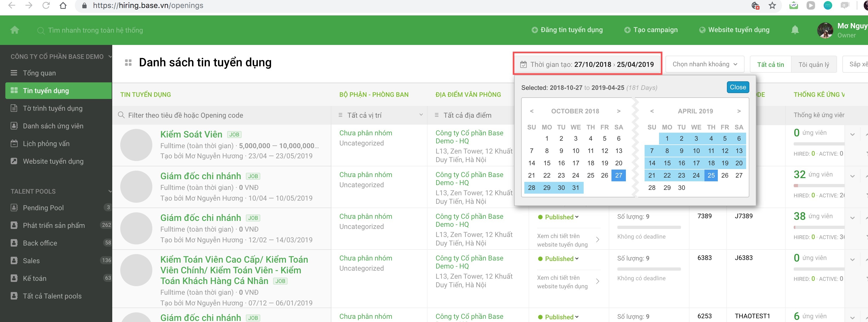Click the browser address bar URL
This screenshot has height=322, width=868.
tap(148, 5)
